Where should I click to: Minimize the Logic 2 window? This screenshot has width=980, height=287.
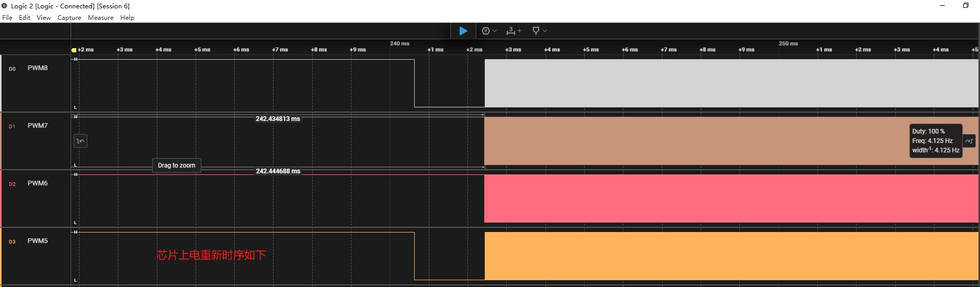coord(942,6)
